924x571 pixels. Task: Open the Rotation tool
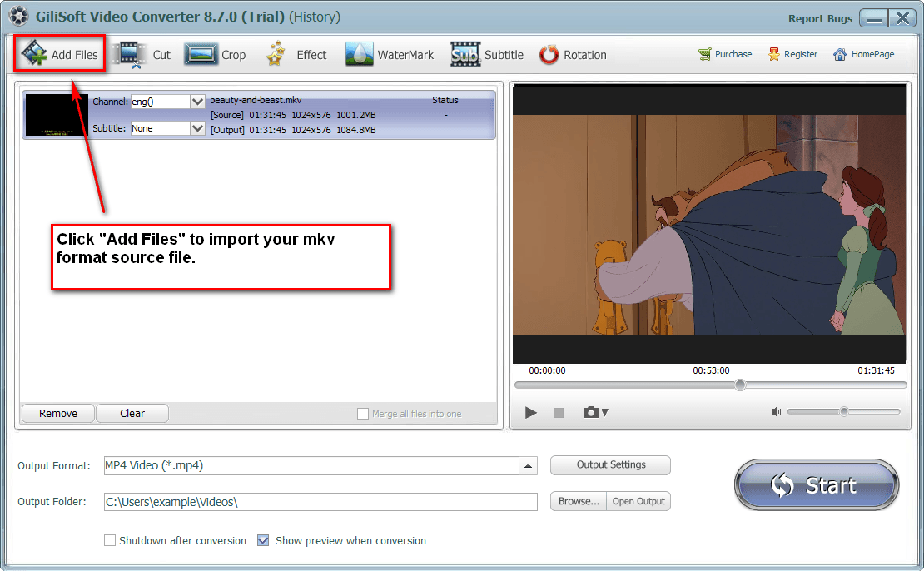(x=573, y=55)
